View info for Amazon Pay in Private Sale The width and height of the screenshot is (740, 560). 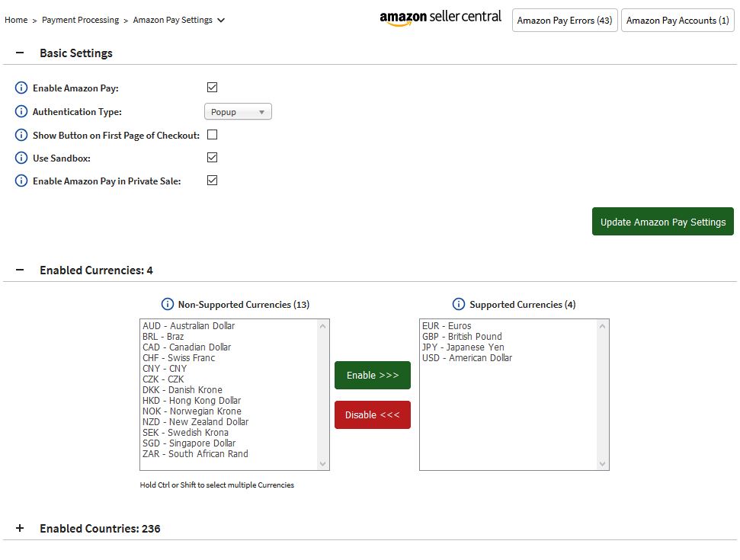pyautogui.click(x=21, y=181)
